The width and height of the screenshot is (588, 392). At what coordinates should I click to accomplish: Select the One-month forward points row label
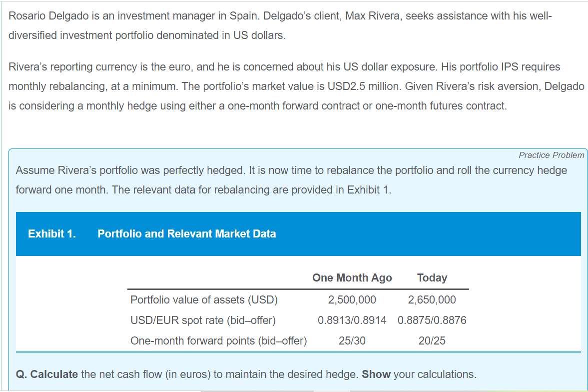(x=218, y=341)
